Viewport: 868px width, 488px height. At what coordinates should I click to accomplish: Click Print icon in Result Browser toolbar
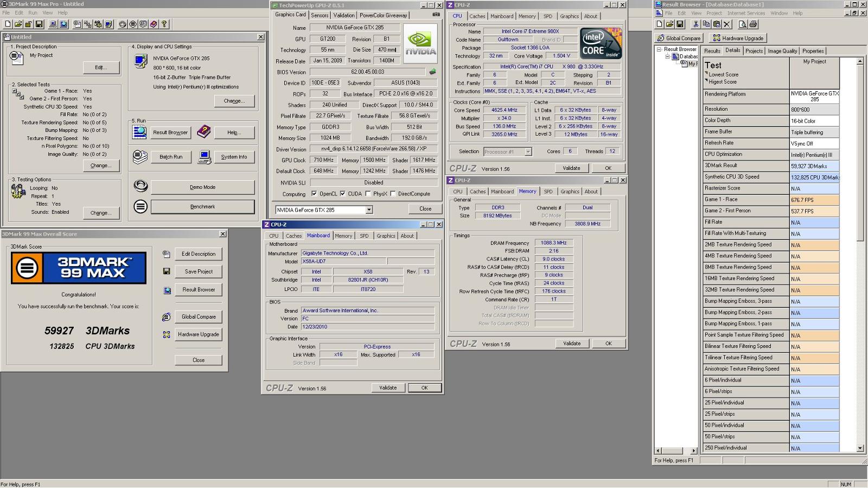(x=753, y=24)
